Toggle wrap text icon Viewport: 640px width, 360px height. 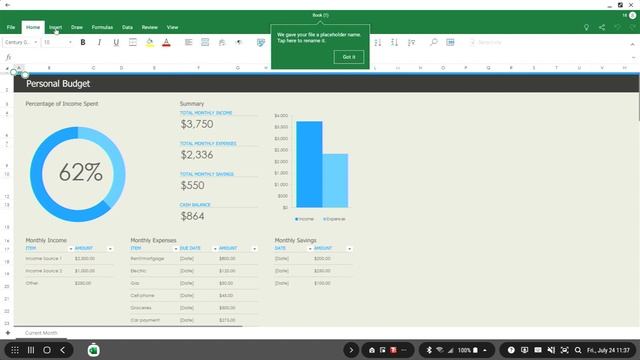click(222, 42)
